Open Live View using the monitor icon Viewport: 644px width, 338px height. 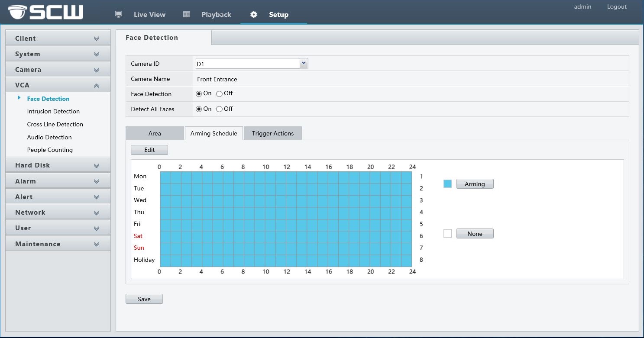118,14
